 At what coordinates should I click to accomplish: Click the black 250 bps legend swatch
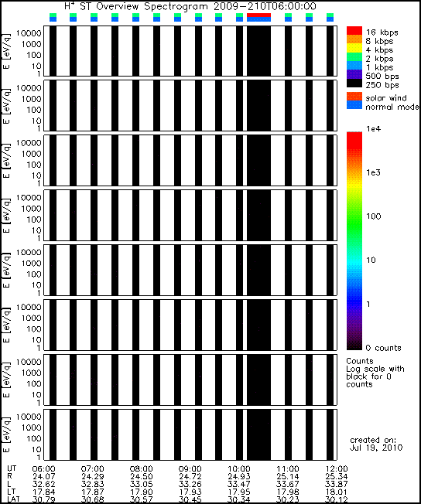(354, 83)
